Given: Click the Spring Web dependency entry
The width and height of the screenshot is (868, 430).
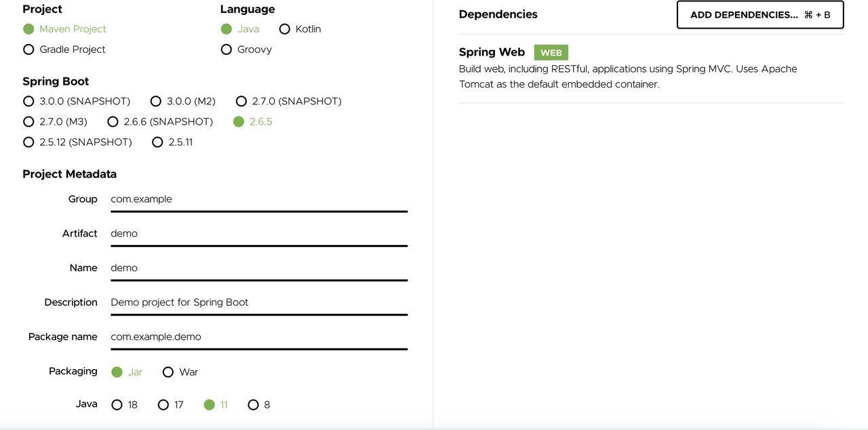Looking at the screenshot, I should pos(492,52).
